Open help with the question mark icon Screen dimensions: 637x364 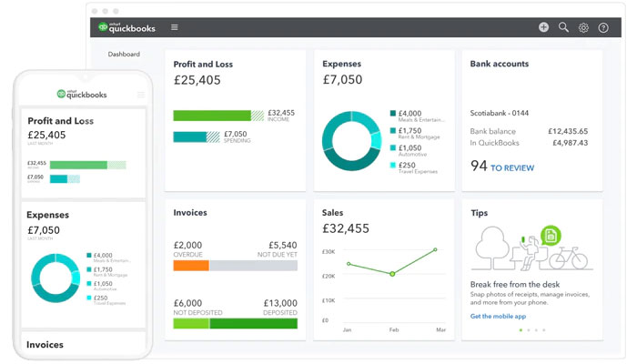click(x=603, y=27)
